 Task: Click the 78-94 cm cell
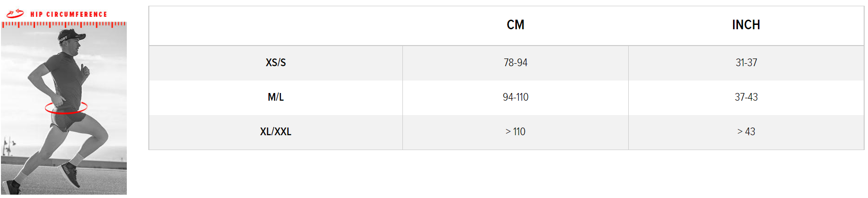pyautogui.click(x=515, y=63)
